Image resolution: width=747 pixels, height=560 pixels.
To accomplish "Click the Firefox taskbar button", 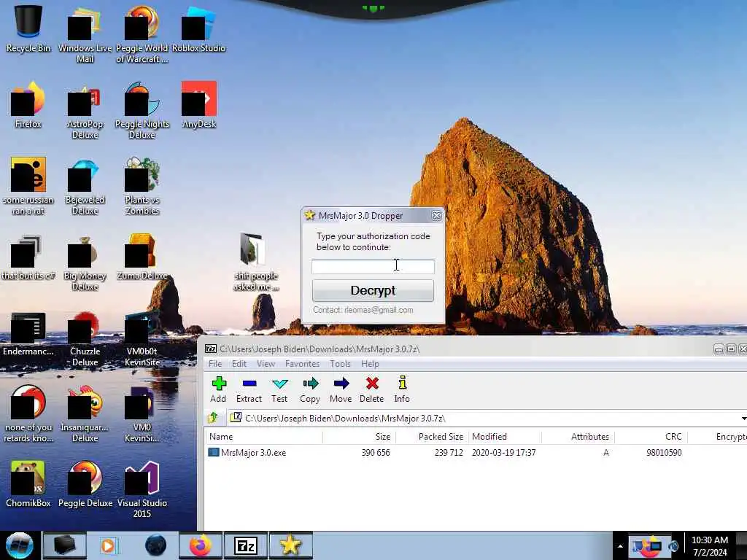I will pyautogui.click(x=201, y=545).
